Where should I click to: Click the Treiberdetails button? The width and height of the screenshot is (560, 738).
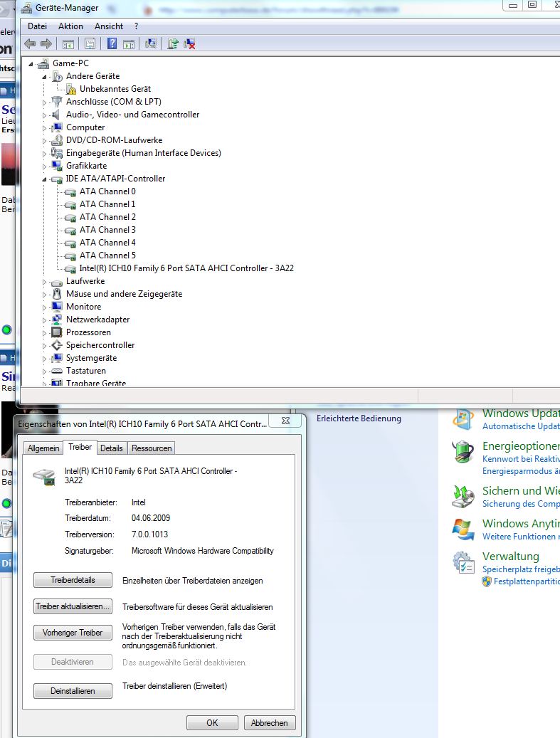[73, 580]
